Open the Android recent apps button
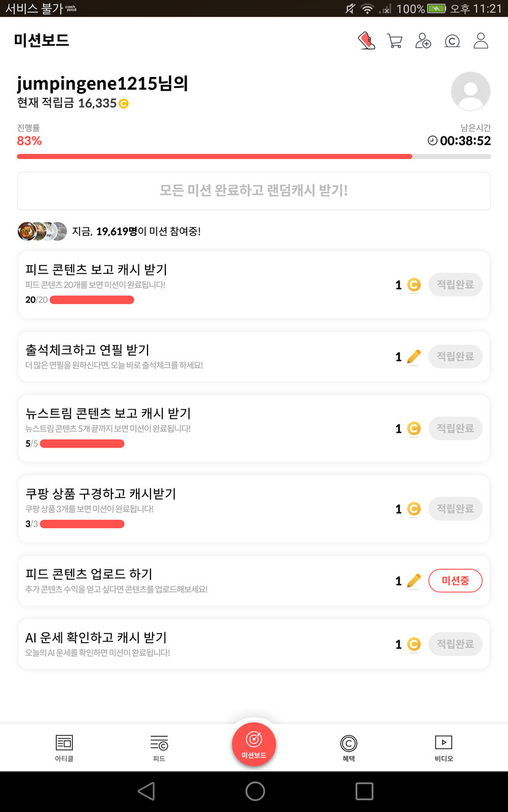 click(x=364, y=791)
